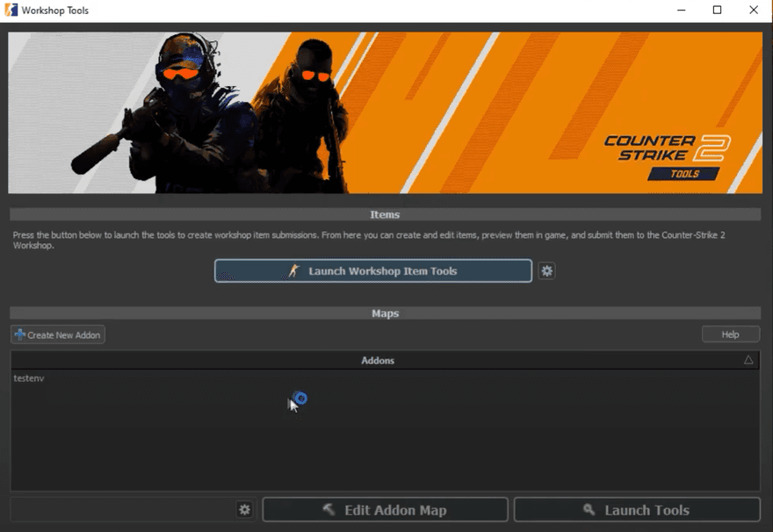The width and height of the screenshot is (773, 532).
Task: Click the Workshop Tools logo in title bar
Action: click(x=10, y=10)
